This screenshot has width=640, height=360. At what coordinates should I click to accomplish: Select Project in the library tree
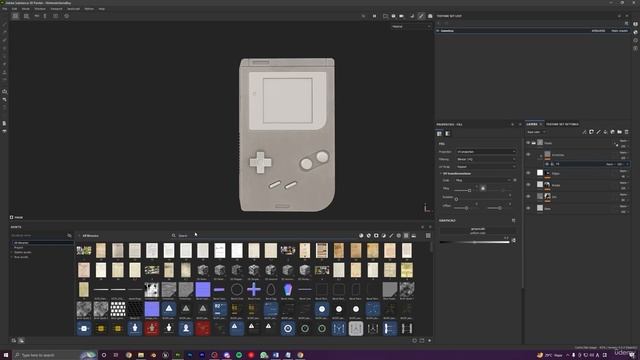19,247
